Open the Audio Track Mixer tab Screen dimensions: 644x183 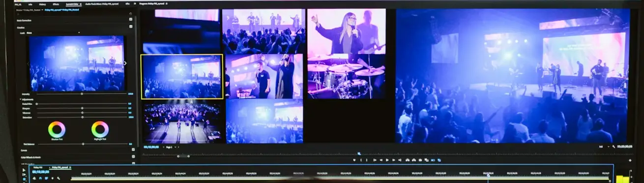tap(102, 3)
